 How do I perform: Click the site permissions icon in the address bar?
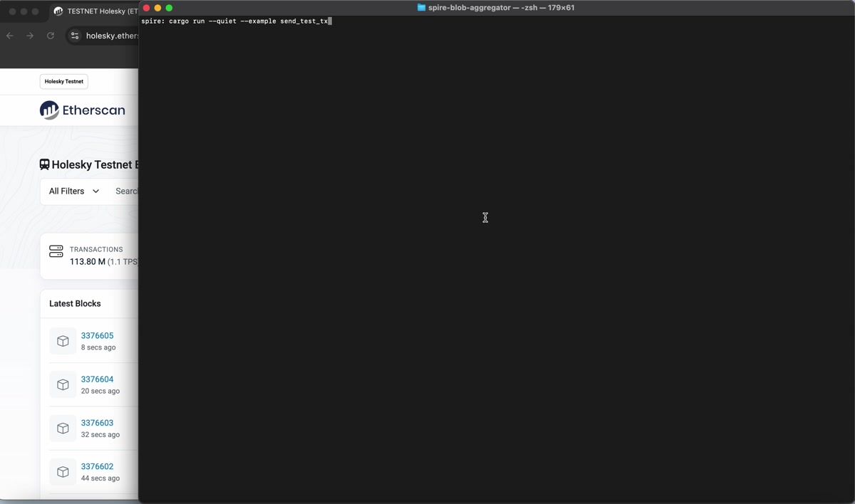pos(75,36)
